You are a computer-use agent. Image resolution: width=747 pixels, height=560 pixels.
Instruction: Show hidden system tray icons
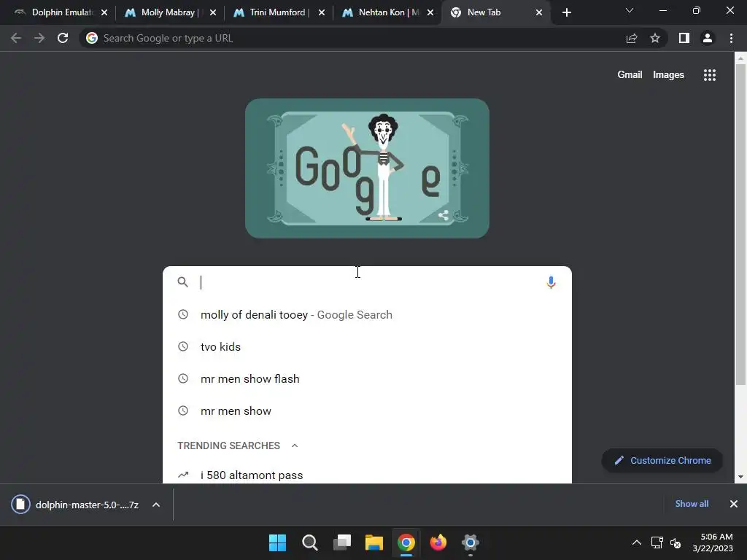[636, 542]
